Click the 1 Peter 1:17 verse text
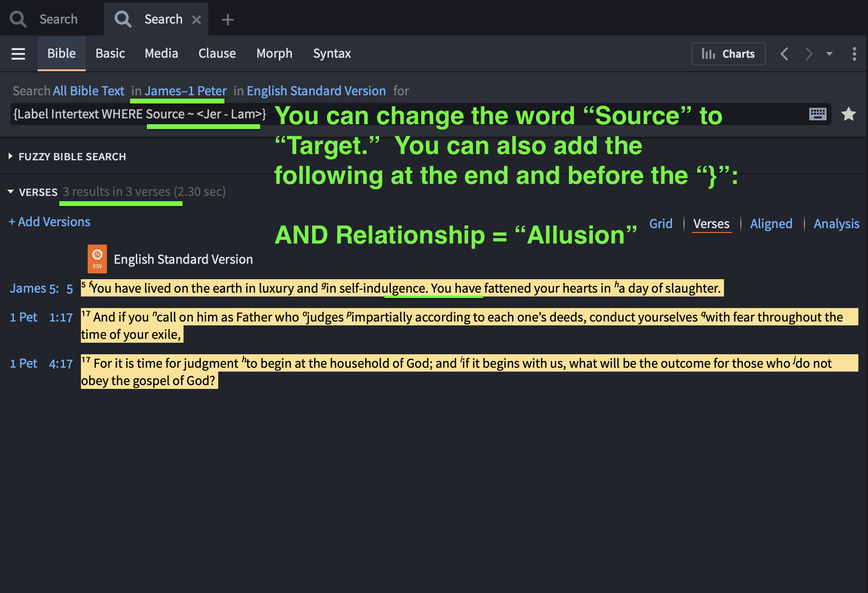The width and height of the screenshot is (868, 593). point(470,326)
